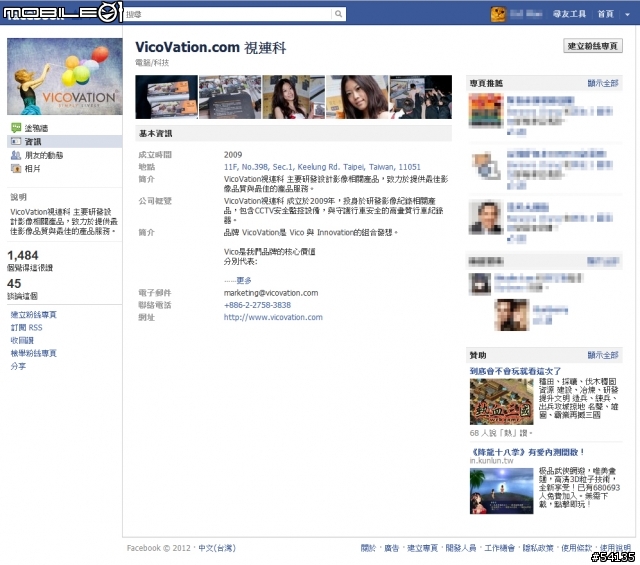640x565 pixels.
Task: Click the info card icon beside 資訊
Action: click(16, 141)
